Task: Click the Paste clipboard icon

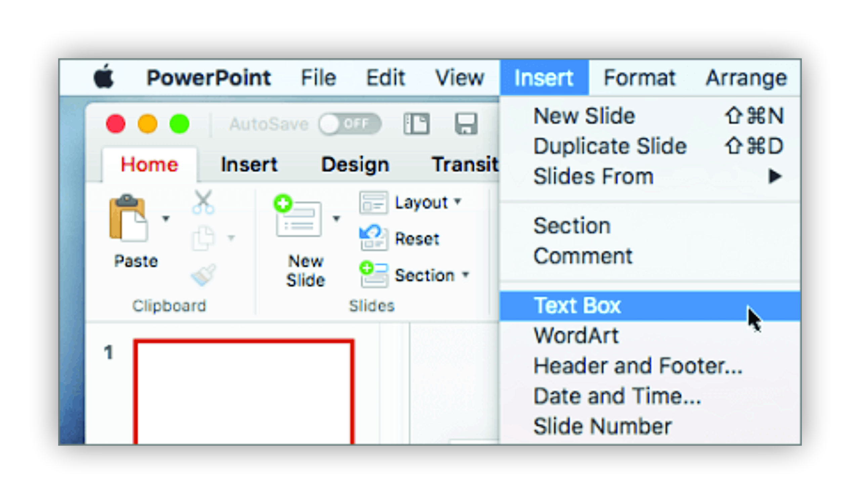Action: 128,218
